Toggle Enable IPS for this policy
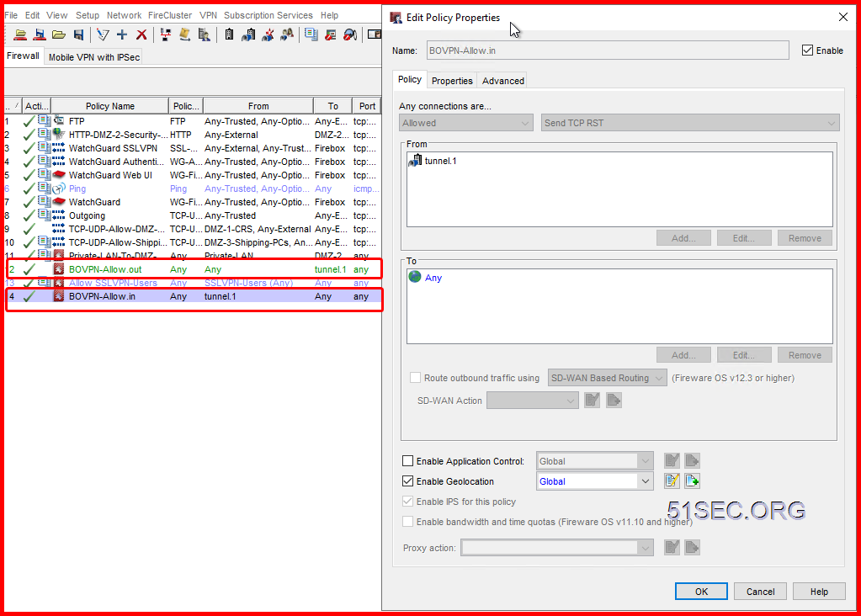 pos(407,502)
